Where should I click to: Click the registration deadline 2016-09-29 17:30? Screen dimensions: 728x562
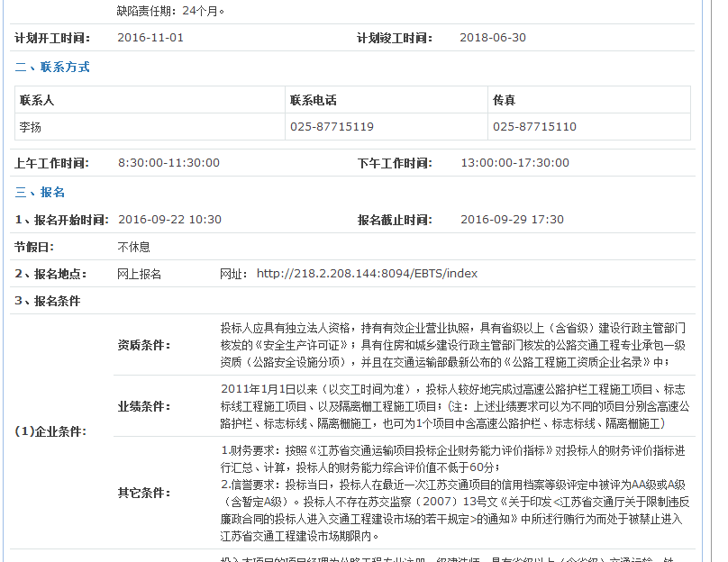[512, 220]
